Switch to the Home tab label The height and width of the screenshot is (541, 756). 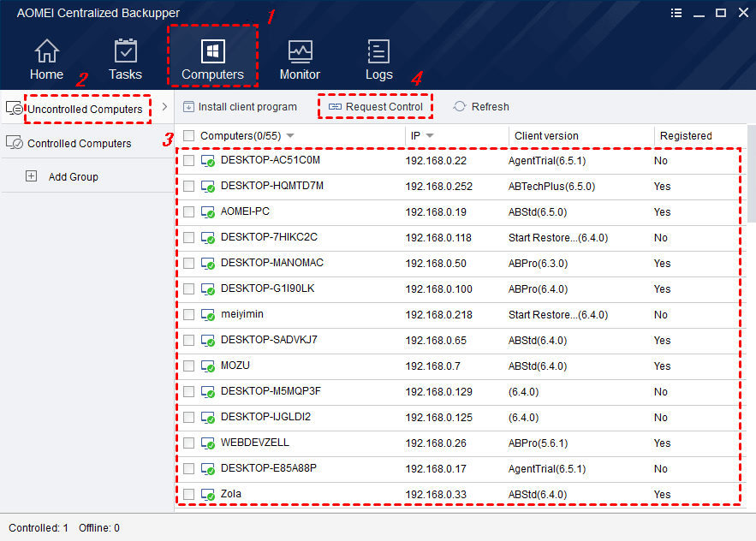[47, 74]
